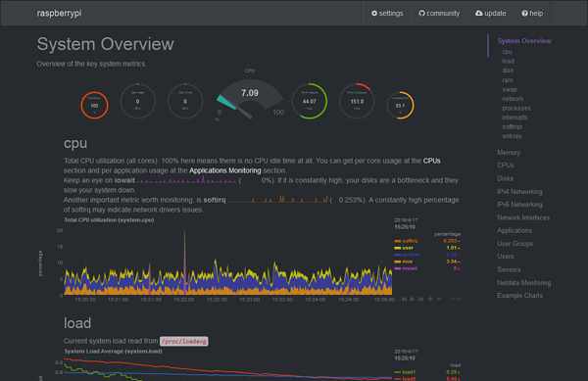Viewport: 588px width, 381px height.
Task: Zoom in the CPU chart with plus
Action: tap(430, 299)
